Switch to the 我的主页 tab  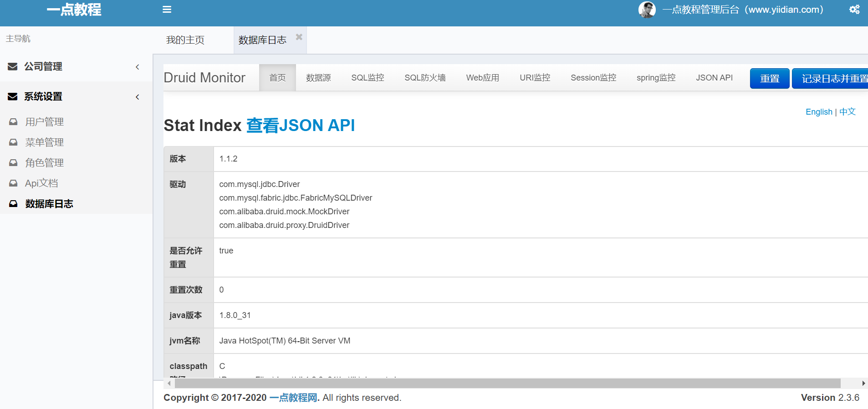[185, 40]
